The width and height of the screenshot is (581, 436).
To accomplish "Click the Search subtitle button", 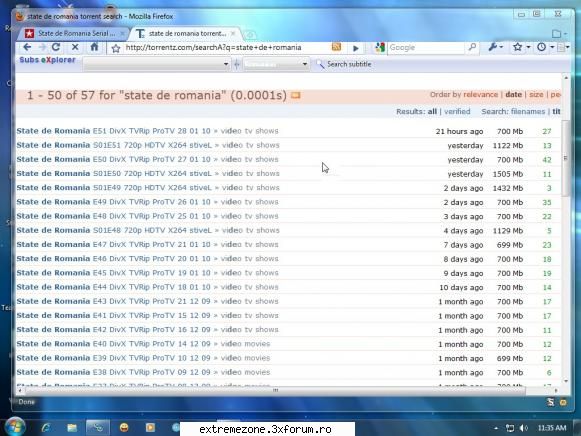I will click(344, 64).
